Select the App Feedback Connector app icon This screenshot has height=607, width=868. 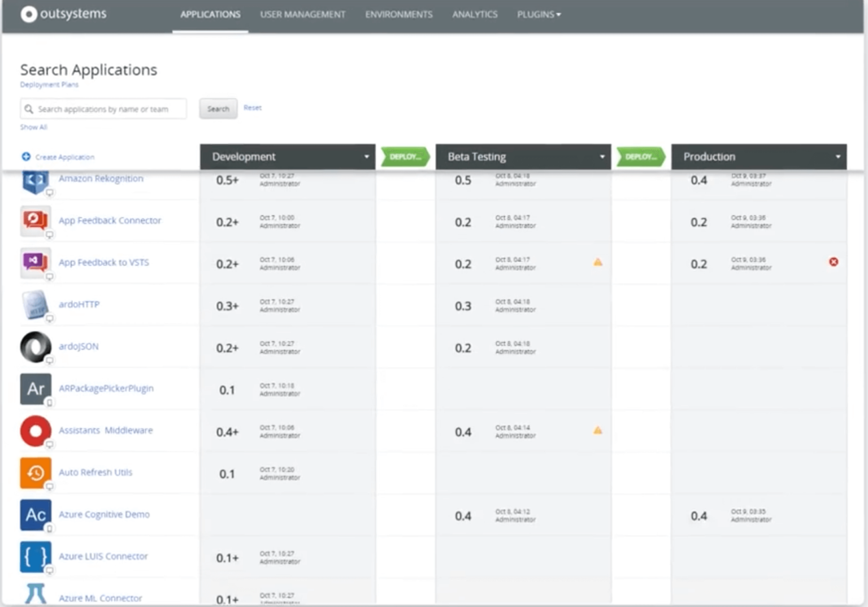pyautogui.click(x=34, y=221)
